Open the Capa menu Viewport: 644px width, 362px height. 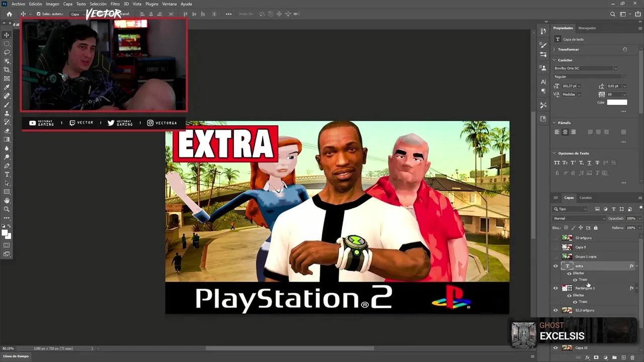(x=67, y=4)
